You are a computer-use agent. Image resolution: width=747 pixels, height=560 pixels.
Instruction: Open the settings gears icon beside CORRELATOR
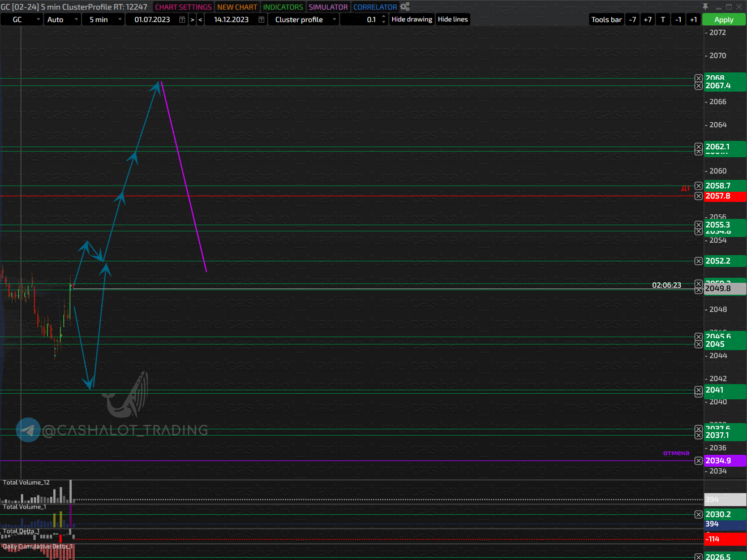tap(405, 7)
